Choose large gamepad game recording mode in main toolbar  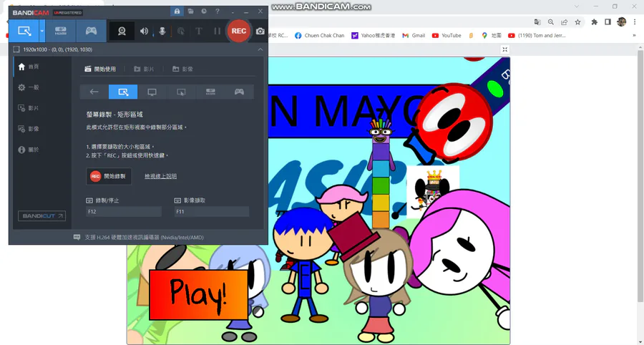pos(91,31)
